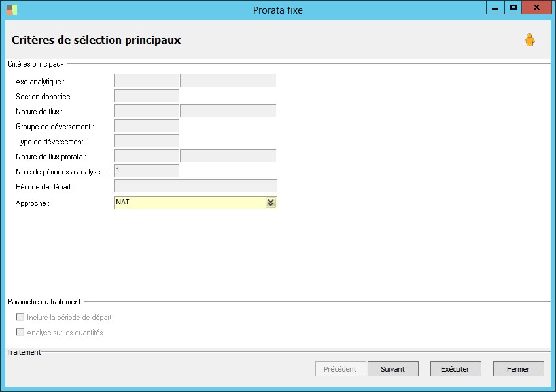Click the Axe analytique description field
556x392 pixels.
point(228,81)
